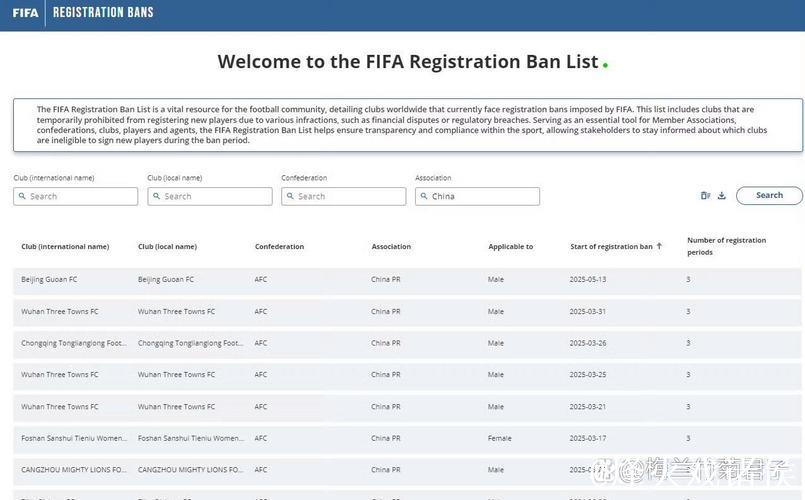Click the FIFA logo in header
The height and width of the screenshot is (500, 805).
coord(25,13)
